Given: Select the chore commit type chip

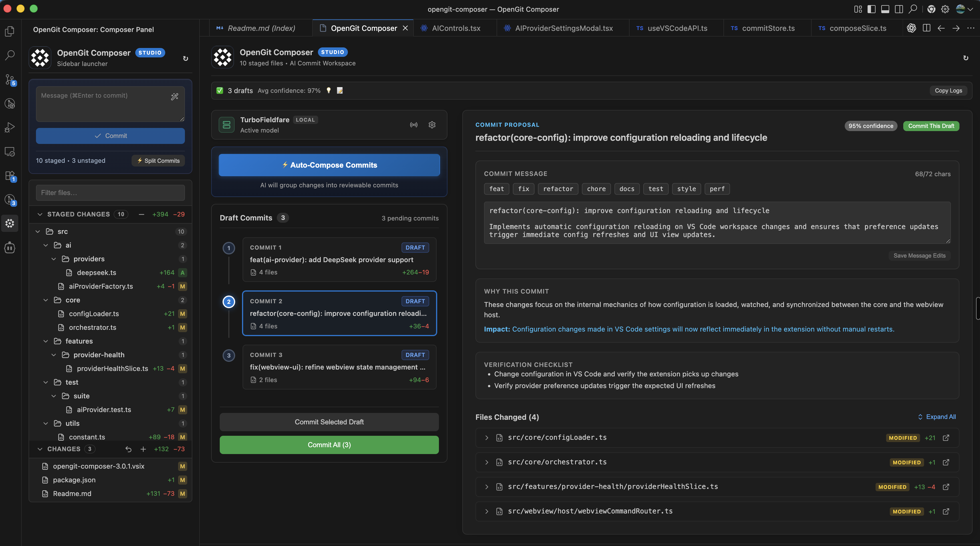Looking at the screenshot, I should 596,189.
